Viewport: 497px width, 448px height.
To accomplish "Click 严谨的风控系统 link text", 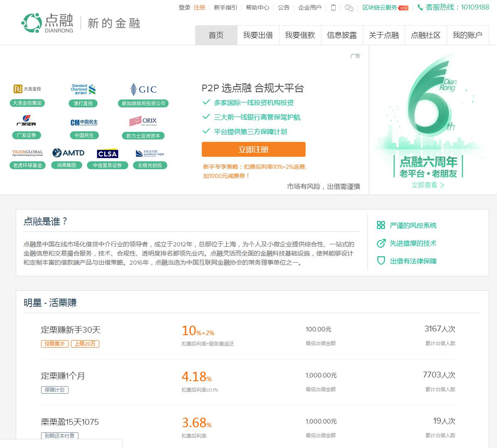I will (413, 225).
